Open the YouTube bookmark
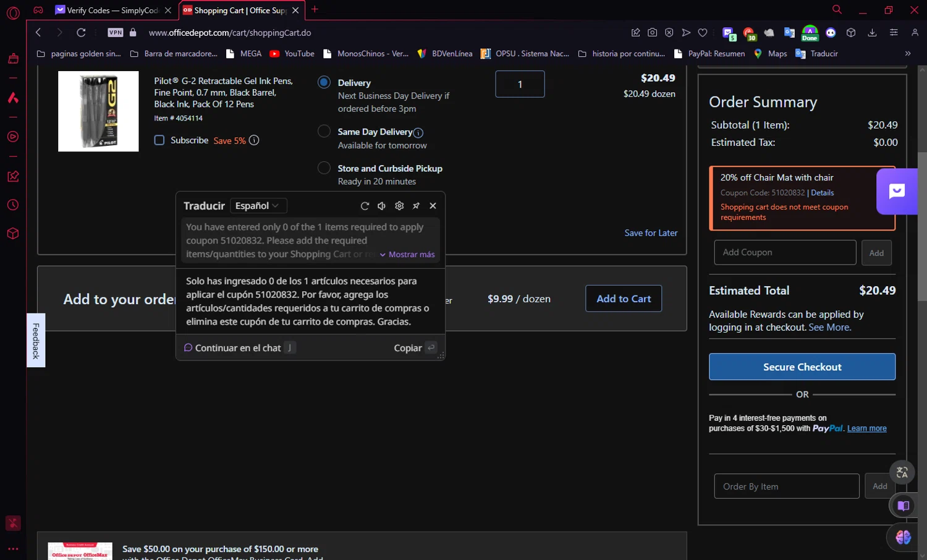 (292, 54)
